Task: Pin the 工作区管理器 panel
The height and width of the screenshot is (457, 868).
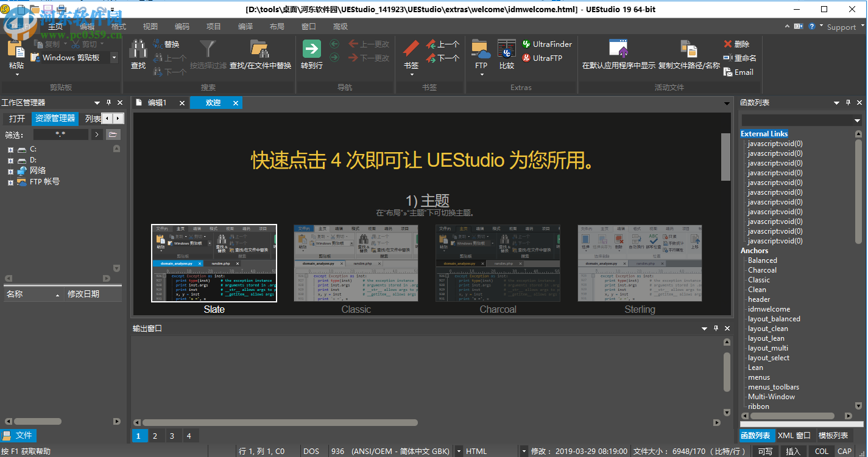Action: [108, 103]
